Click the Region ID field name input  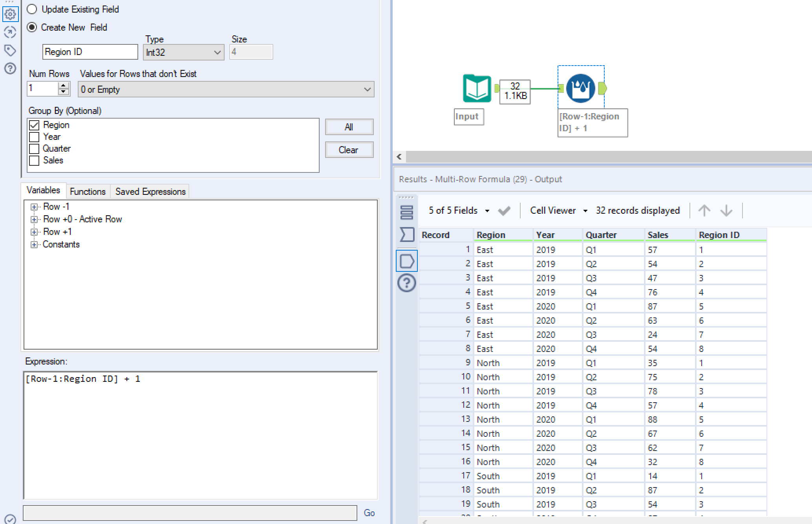tap(90, 52)
